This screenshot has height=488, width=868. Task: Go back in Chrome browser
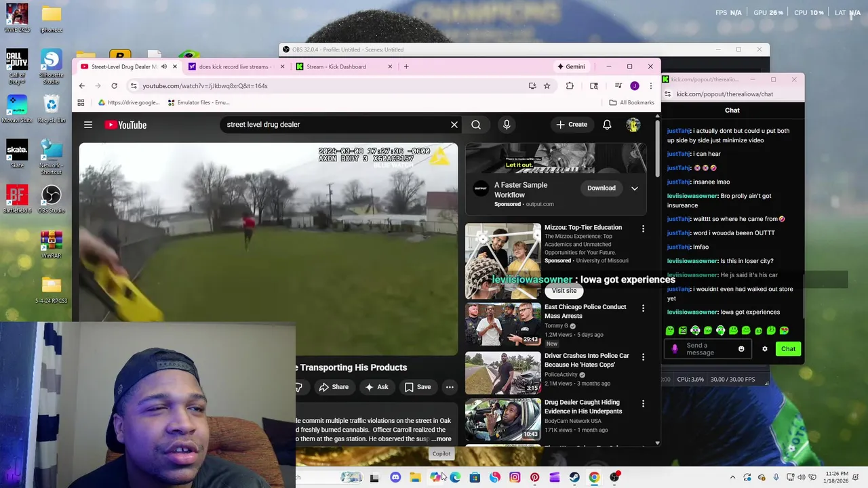coord(81,86)
